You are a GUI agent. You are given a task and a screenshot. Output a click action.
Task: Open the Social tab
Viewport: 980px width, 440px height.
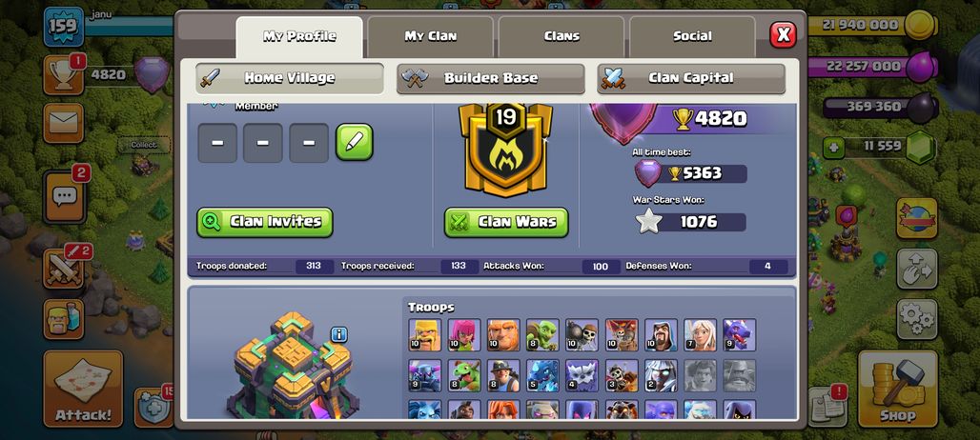click(x=692, y=37)
